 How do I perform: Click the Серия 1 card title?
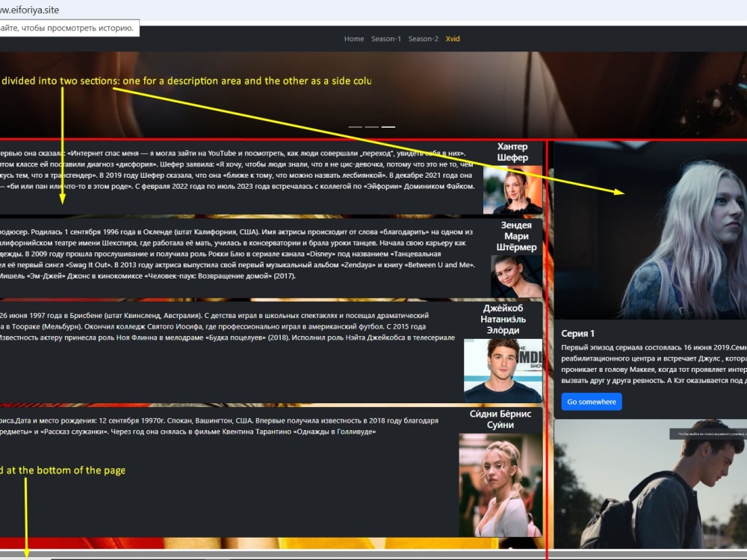(x=577, y=333)
